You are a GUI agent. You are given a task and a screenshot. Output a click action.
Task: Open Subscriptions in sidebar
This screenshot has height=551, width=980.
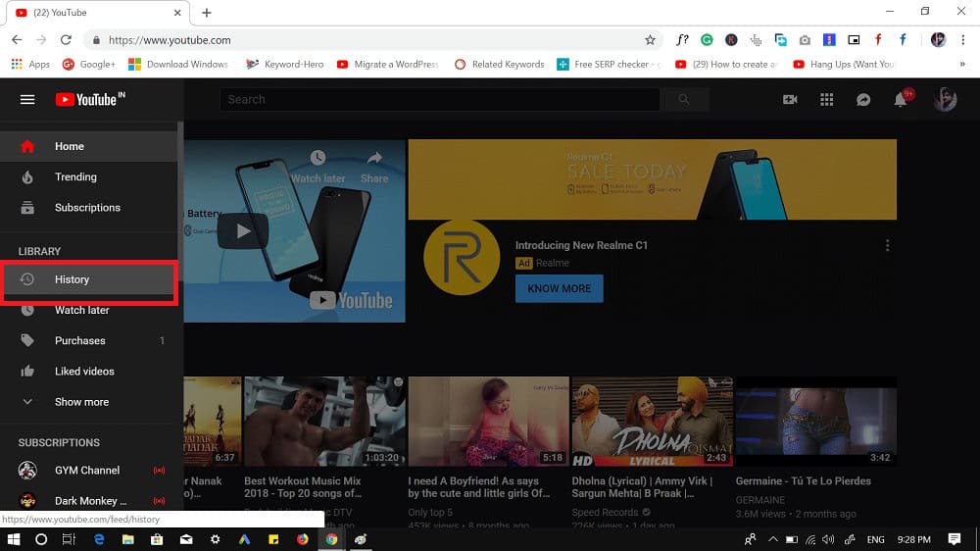[88, 208]
